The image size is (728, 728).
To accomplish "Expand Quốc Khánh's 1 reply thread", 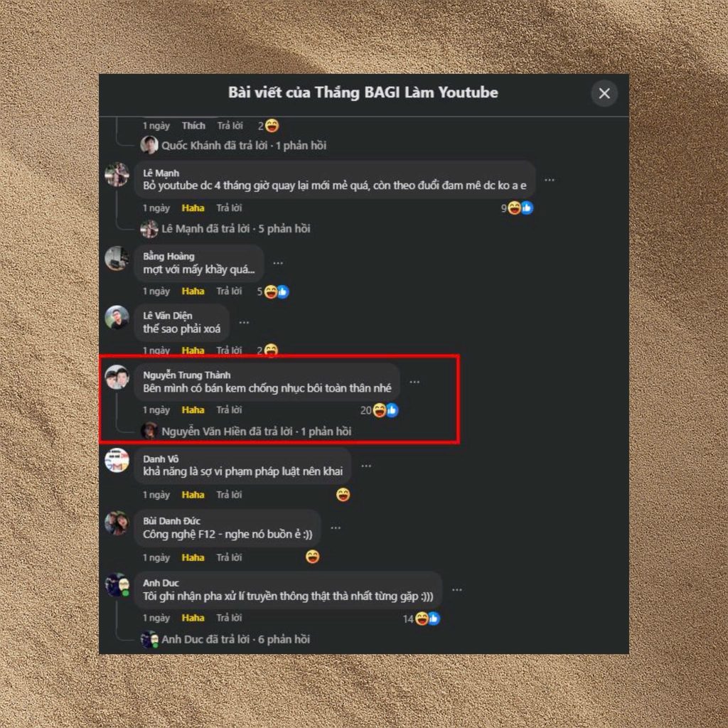I will (244, 145).
